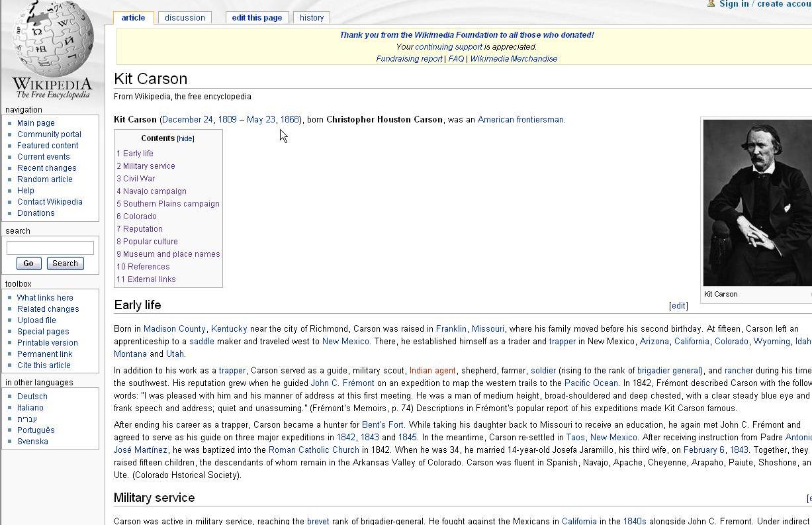Image resolution: width=812 pixels, height=525 pixels.
Task: View the history tab
Action: tap(311, 18)
